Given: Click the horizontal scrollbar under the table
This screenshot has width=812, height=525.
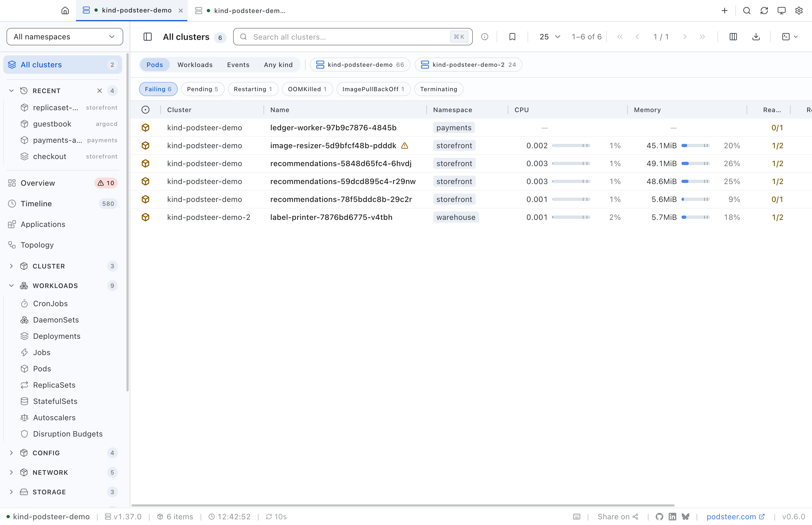Looking at the screenshot, I should (x=402, y=505).
